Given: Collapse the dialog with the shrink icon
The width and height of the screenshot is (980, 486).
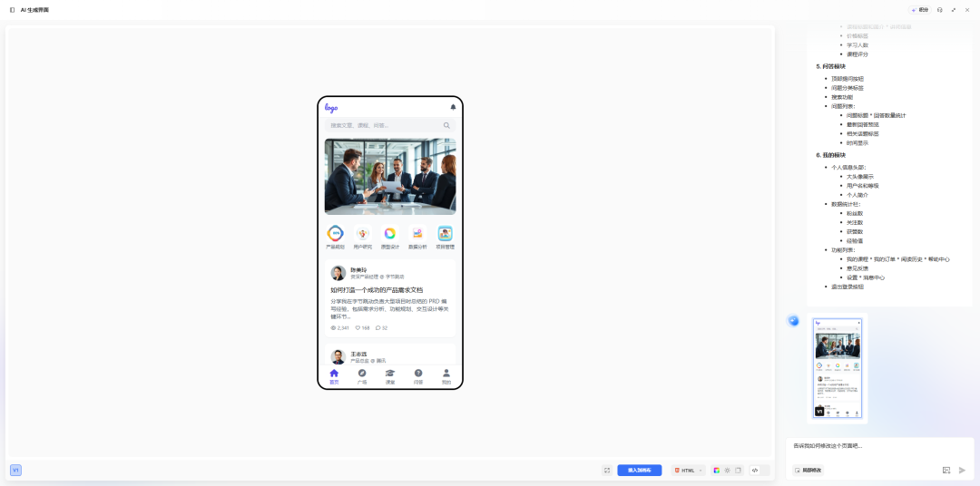Looking at the screenshot, I should (x=954, y=10).
